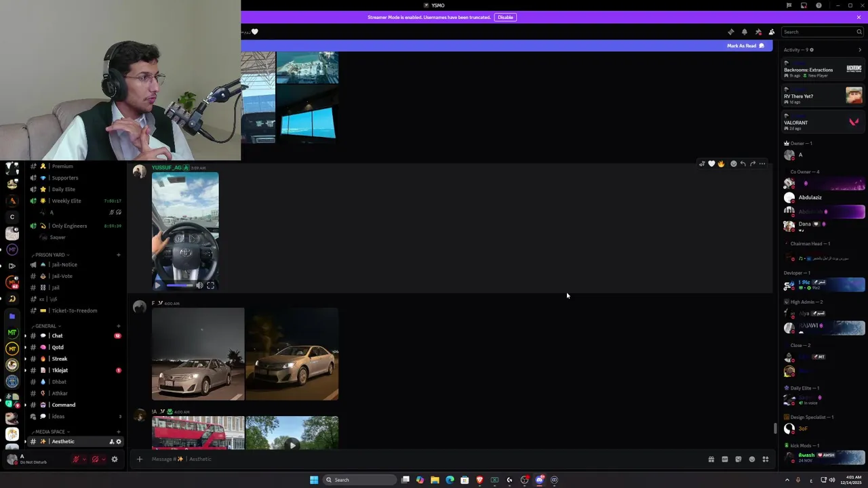Open the Athkar channel
This screenshot has width=868, height=488.
click(75, 393)
